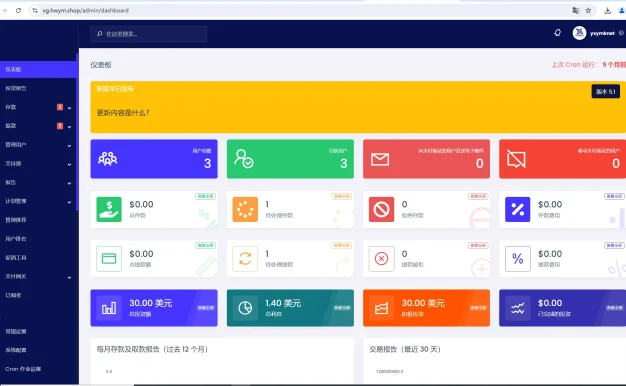Screen dimensions: 626x386
Task: Click the outlined percent withdrawal charge icon
Action: pyautogui.click(x=517, y=259)
